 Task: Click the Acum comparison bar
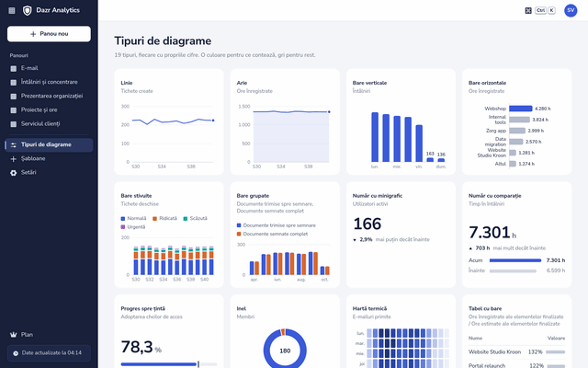(x=515, y=260)
